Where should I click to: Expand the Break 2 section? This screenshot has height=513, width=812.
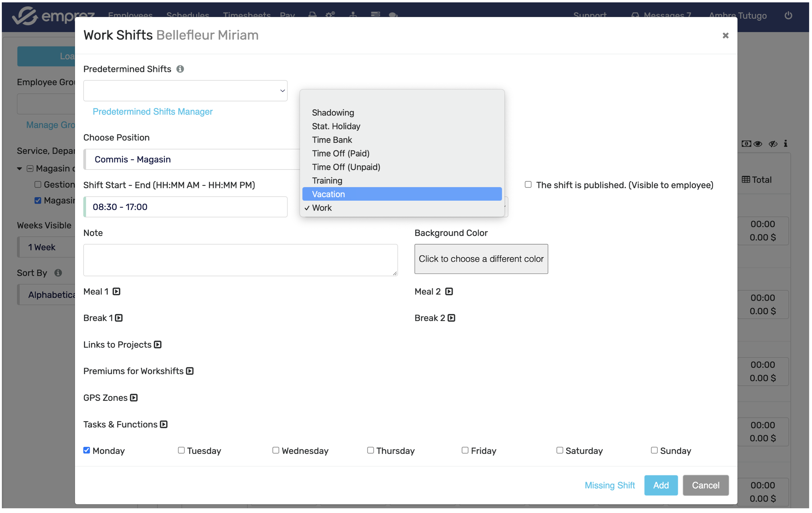[x=452, y=318]
